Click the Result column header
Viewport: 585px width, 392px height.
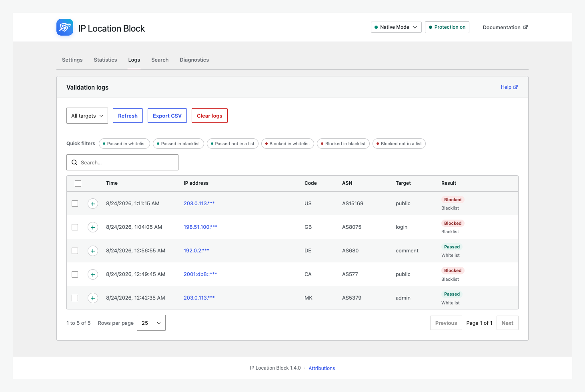(x=449, y=183)
